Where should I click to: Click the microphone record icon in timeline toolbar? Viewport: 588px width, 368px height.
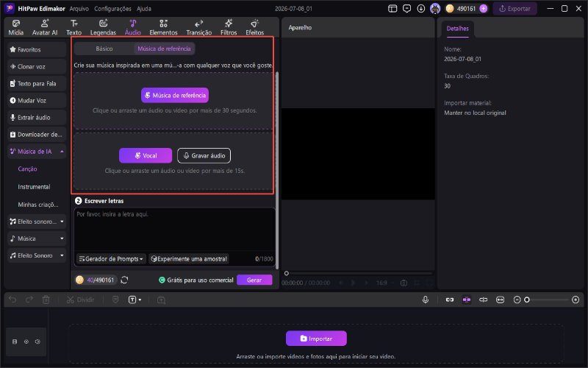coord(426,300)
